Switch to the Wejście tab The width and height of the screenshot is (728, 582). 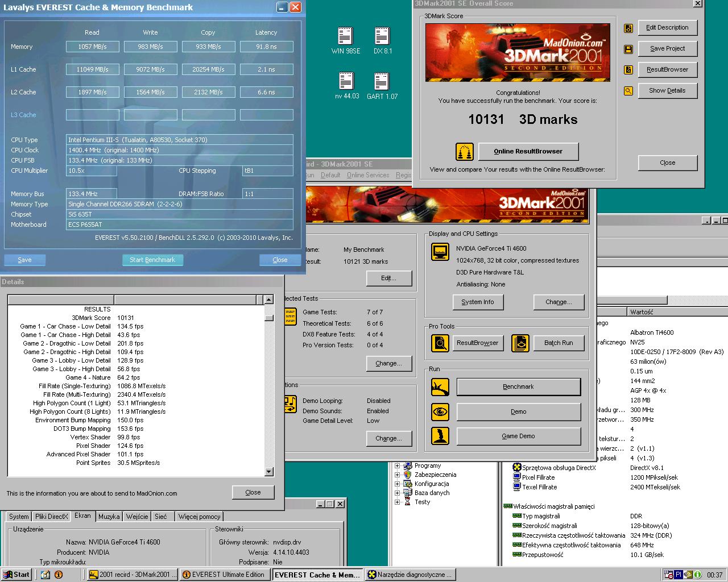[x=137, y=517]
